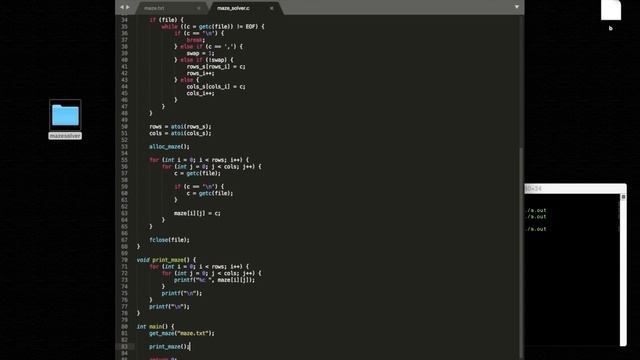Screen dimensions: 640x360
Task: Click line number 67 in the gutter
Action: [x=124, y=240]
